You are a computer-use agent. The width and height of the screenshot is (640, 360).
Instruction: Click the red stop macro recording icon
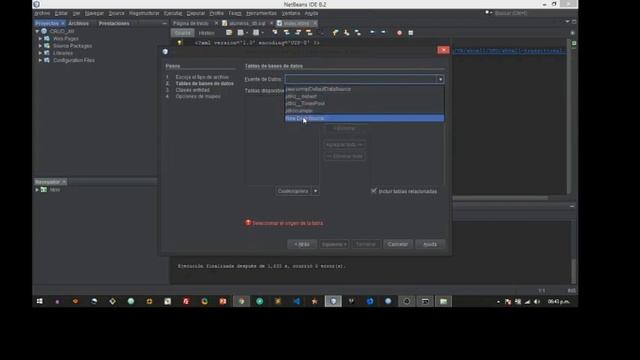tap(399, 33)
